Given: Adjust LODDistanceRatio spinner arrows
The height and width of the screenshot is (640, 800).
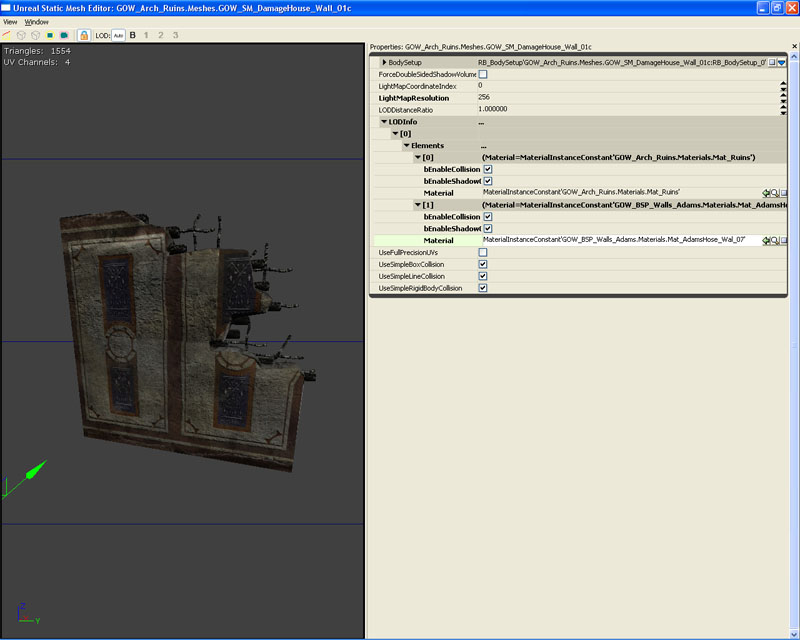Looking at the screenshot, I should click(783, 109).
